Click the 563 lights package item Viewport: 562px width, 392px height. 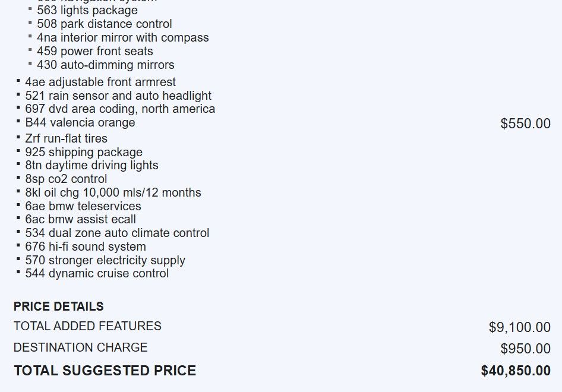click(87, 10)
